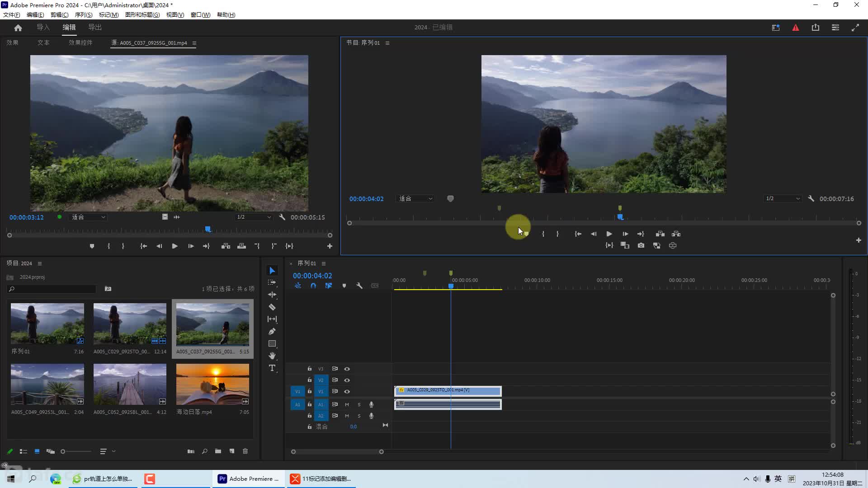This screenshot has width=868, height=488.
Task: Open 剪辑(C) menu
Action: click(59, 15)
